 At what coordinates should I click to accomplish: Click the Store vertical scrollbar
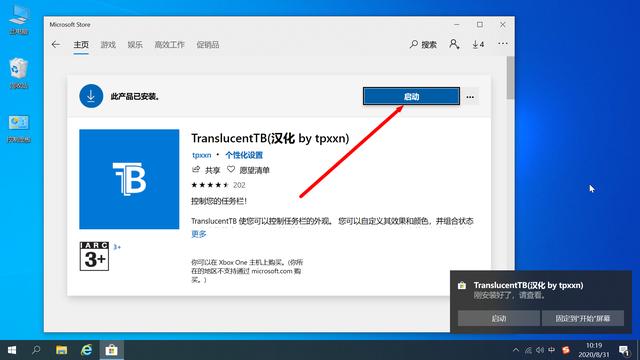510,78
